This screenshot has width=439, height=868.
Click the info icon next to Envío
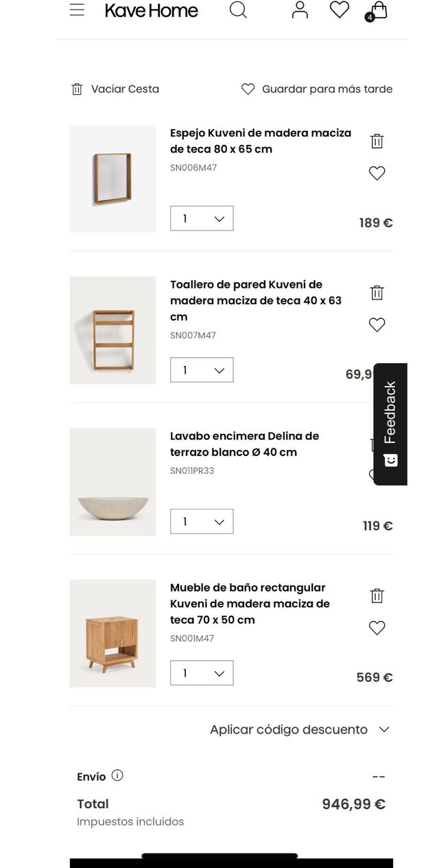[x=117, y=776]
